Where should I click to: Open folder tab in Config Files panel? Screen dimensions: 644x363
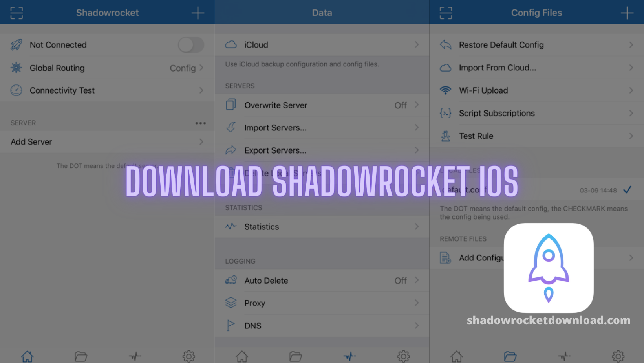[510, 356]
